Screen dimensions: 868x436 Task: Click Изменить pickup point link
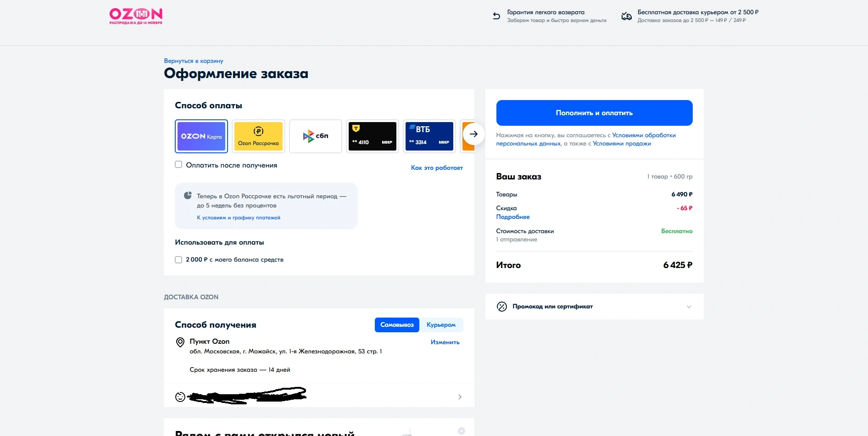click(x=445, y=342)
